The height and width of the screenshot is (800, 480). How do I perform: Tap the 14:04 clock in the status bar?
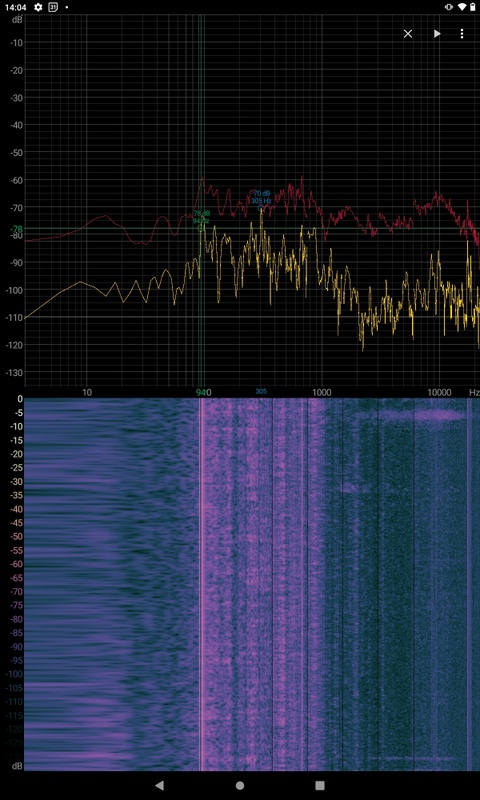[x=15, y=7]
